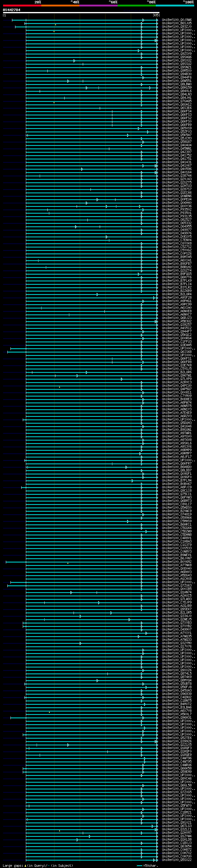197x868 pixels.
Task: Select the UniRef100_C1FFU3 label
Action: click(177, 342)
